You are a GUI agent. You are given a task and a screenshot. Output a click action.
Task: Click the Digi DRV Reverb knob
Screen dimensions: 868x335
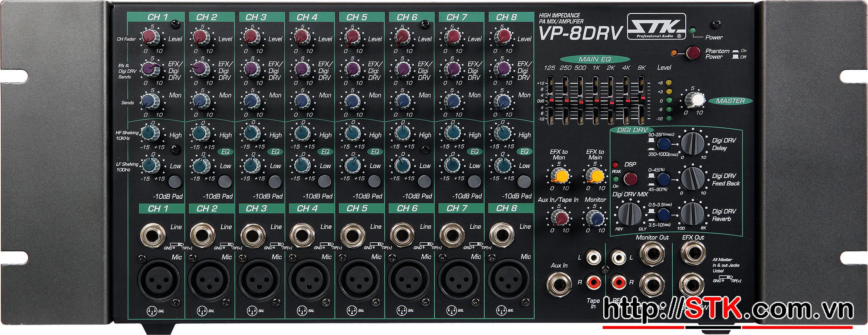coord(693,213)
